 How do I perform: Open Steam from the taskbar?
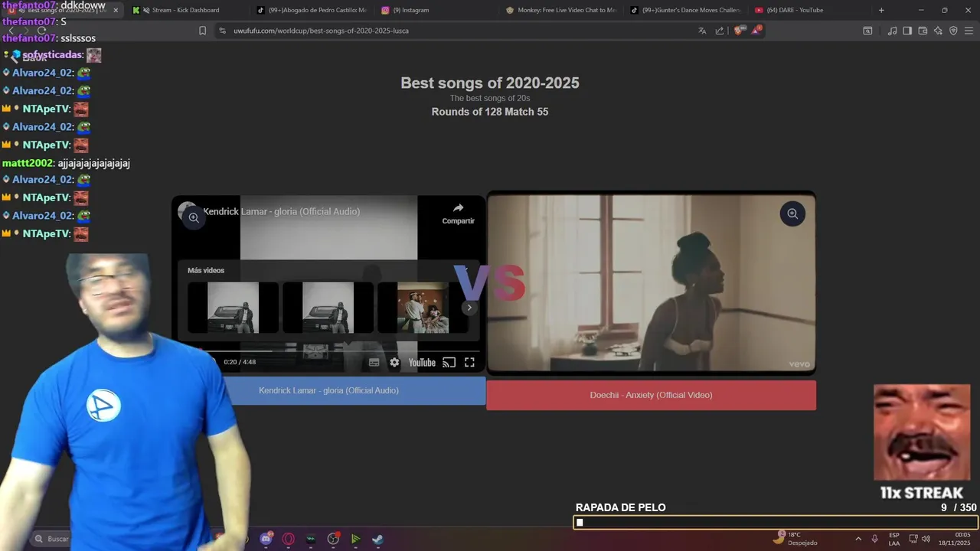pos(377,539)
